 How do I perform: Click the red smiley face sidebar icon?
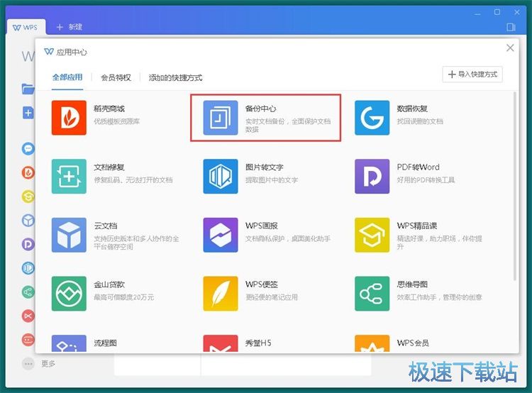click(x=28, y=340)
